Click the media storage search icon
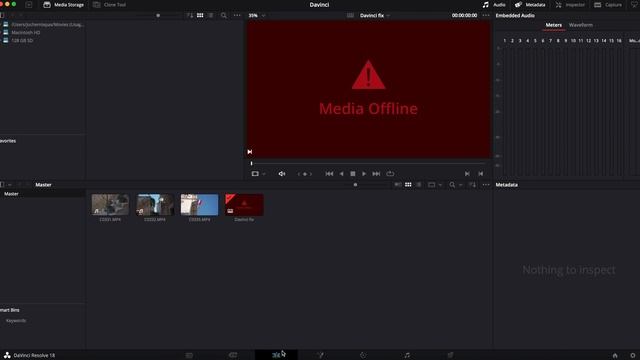The height and width of the screenshot is (360, 640). tap(224, 16)
